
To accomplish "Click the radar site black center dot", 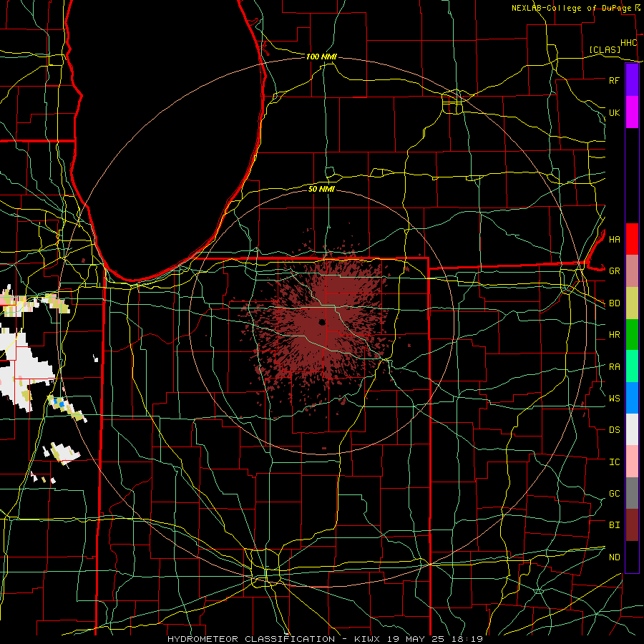I will click(x=322, y=322).
